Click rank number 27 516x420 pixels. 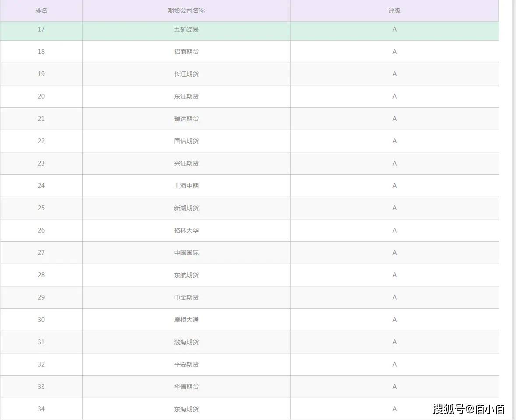41,253
